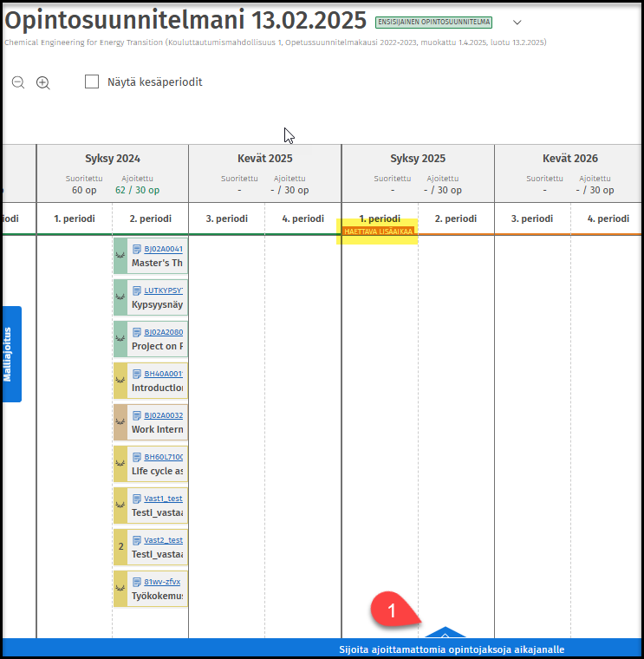The height and width of the screenshot is (659, 644).
Task: Click document icon on BJ02A2080 Project card
Action: (136, 332)
